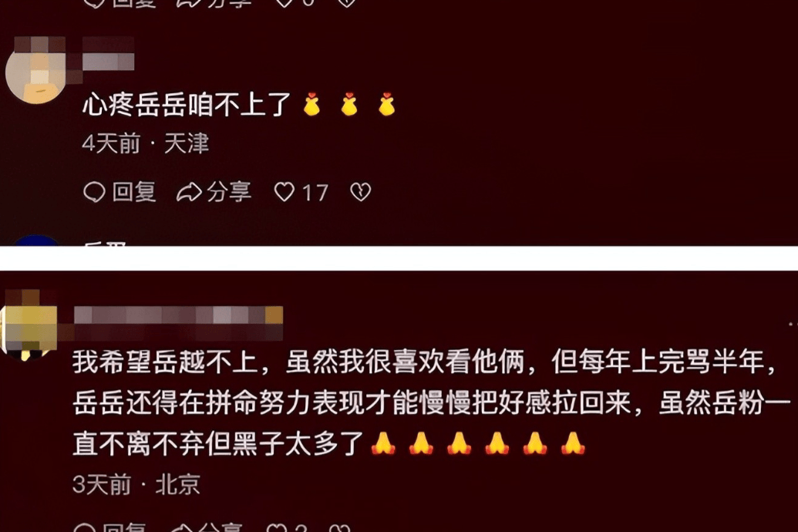This screenshot has height=532, width=798.
Task: Open the blurred username above the 北京 comment
Action: point(178,323)
